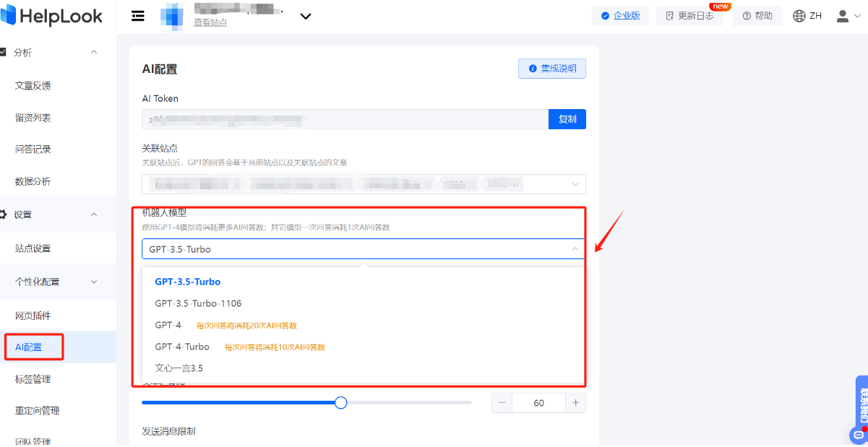Open the site avatar thumbnail
The width and height of the screenshot is (868, 447).
[x=172, y=16]
